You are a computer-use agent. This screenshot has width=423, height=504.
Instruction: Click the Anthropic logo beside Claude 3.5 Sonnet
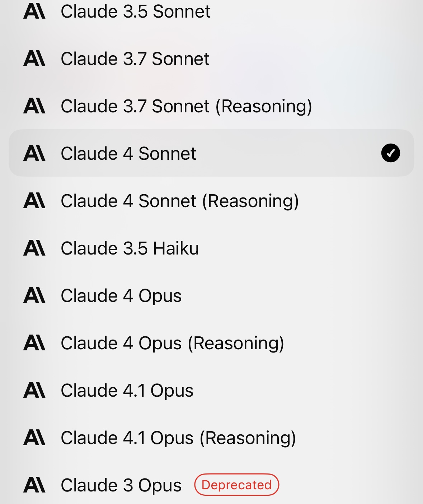(x=34, y=11)
